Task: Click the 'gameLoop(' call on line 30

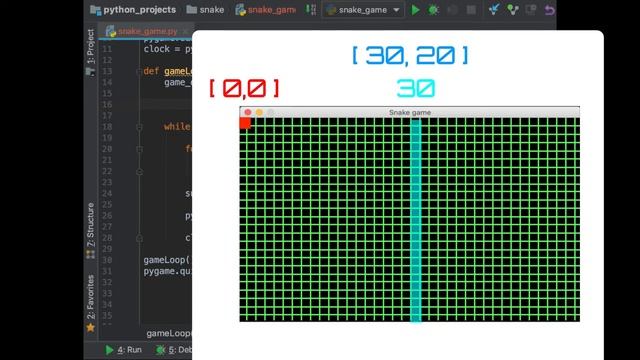Action: pyautogui.click(x=167, y=260)
